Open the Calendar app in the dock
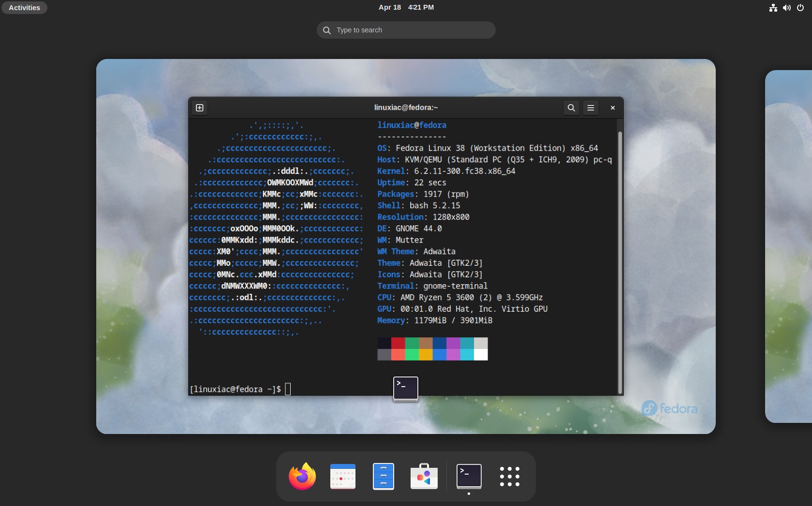 pos(343,477)
